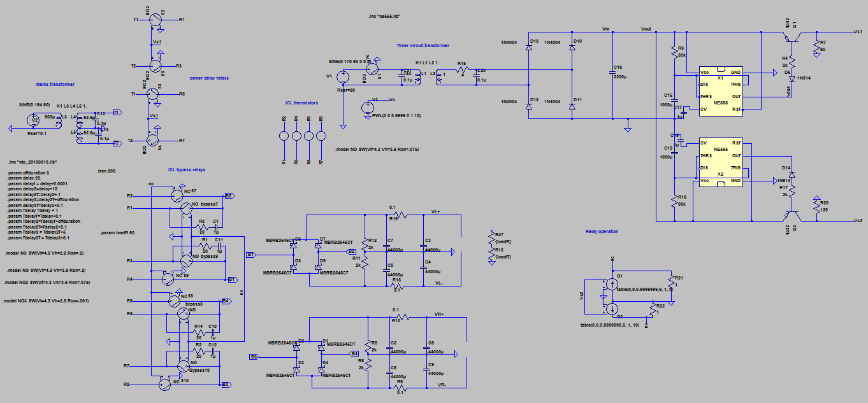Click the 'Mains transformer' comment

click(55, 84)
